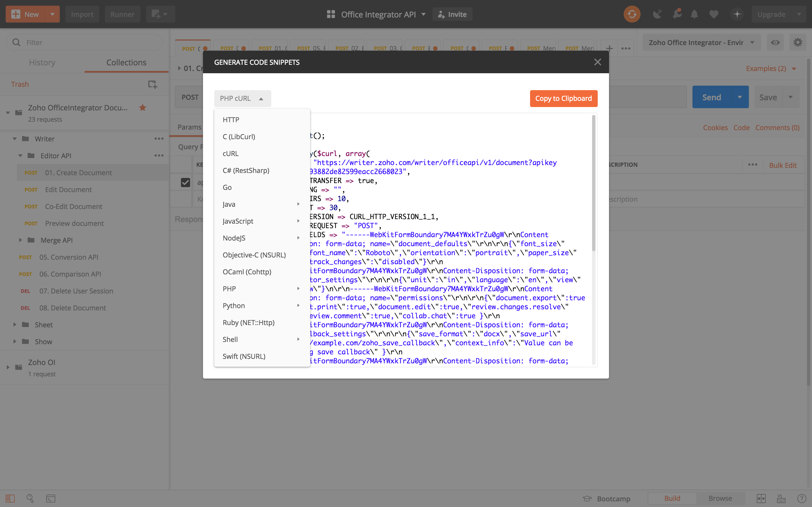Click the Bulk Edit link

[782, 165]
